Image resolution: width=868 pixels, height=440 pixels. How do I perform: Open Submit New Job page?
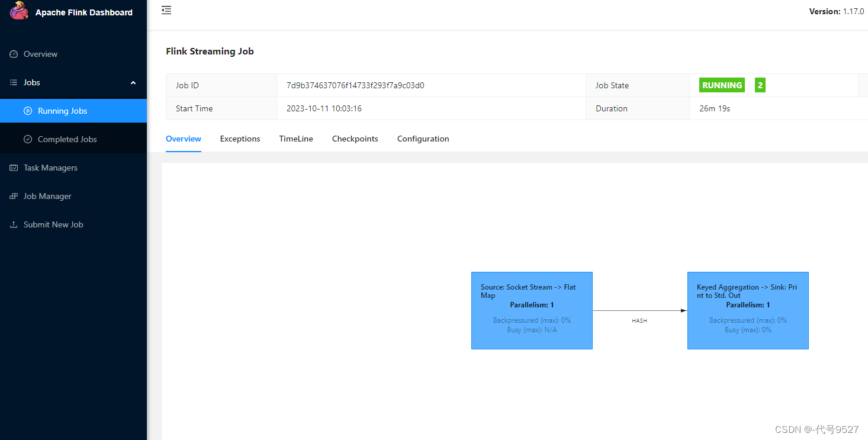[x=73, y=224]
